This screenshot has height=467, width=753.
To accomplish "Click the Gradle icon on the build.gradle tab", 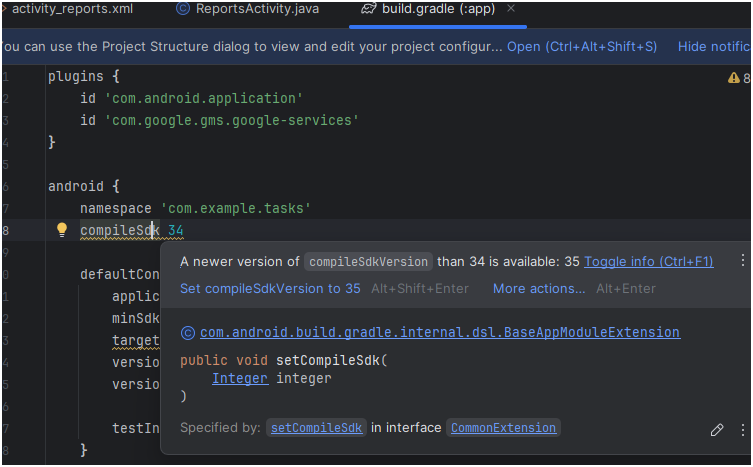I will click(368, 9).
